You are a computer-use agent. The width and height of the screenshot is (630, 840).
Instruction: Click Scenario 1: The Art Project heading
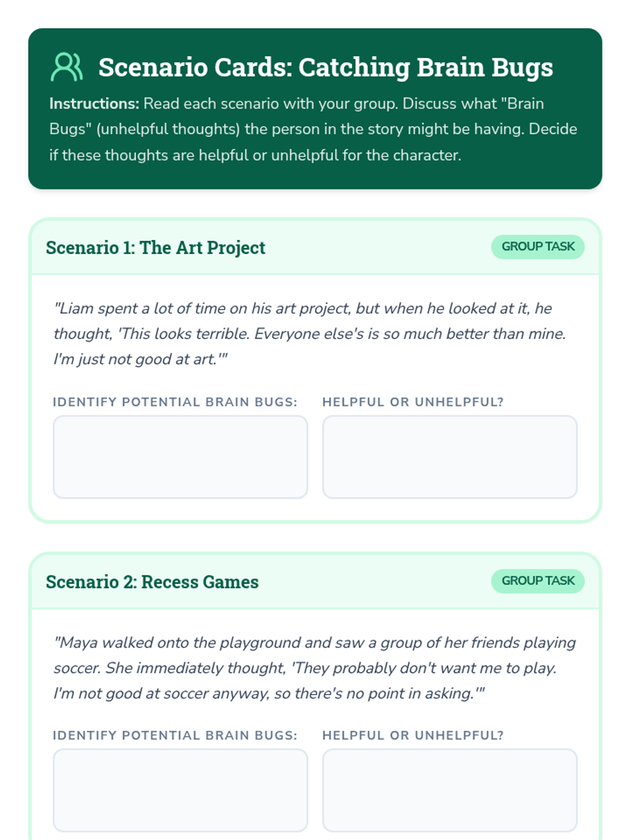pyautogui.click(x=155, y=247)
